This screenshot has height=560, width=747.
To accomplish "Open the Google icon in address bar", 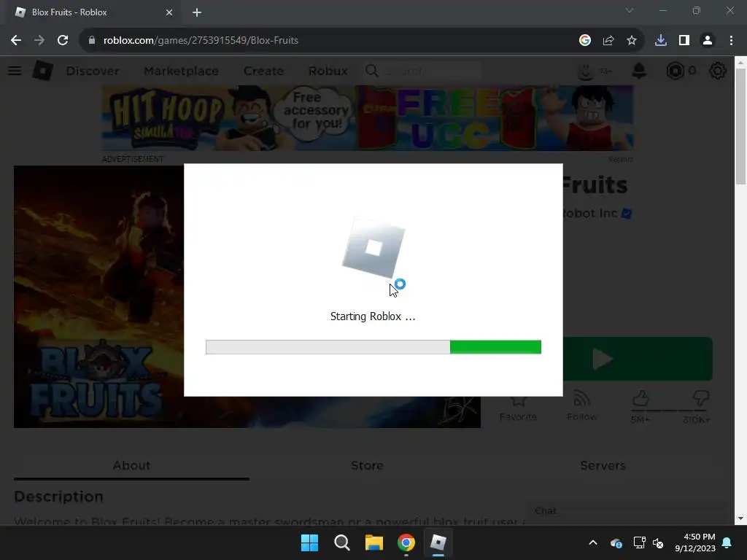I will [585, 41].
